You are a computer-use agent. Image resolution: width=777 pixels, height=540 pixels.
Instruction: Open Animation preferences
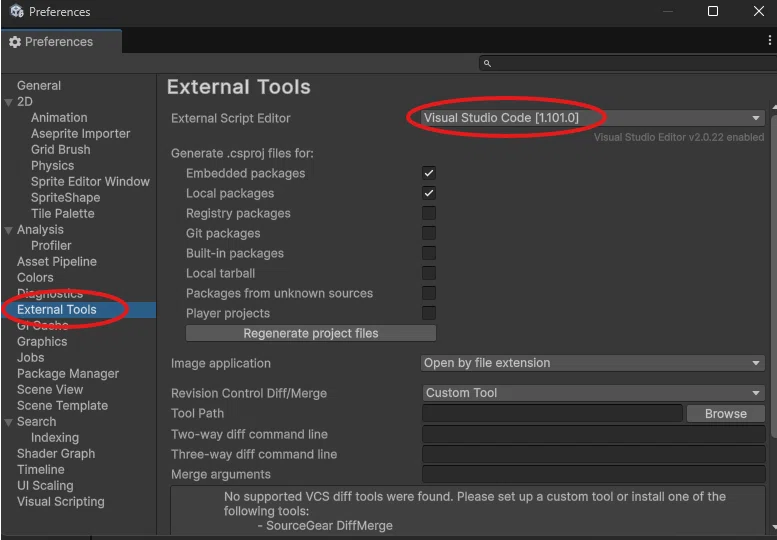59,118
